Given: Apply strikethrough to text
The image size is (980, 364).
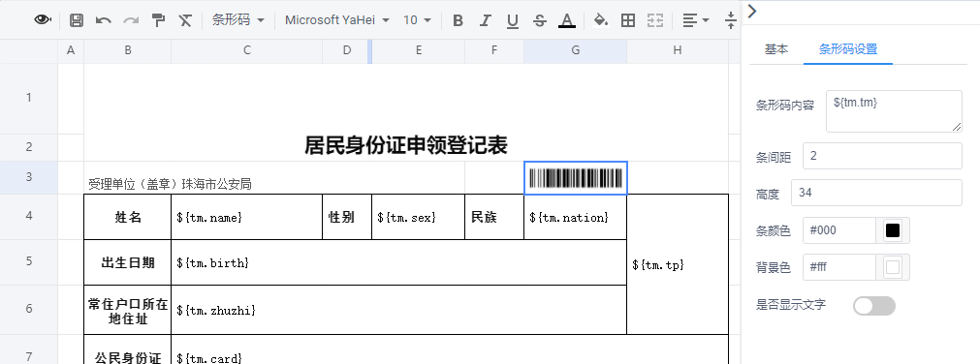Looking at the screenshot, I should pyautogui.click(x=540, y=20).
